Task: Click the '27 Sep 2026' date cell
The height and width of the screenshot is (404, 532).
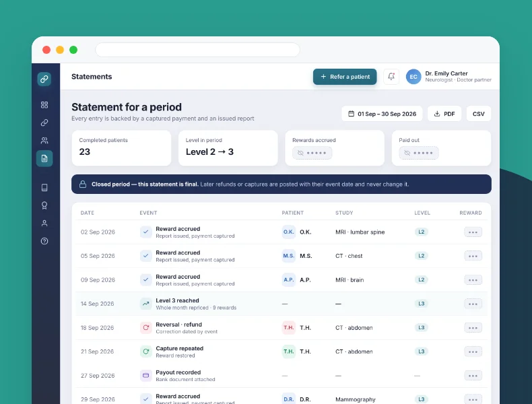Action: coord(98,376)
